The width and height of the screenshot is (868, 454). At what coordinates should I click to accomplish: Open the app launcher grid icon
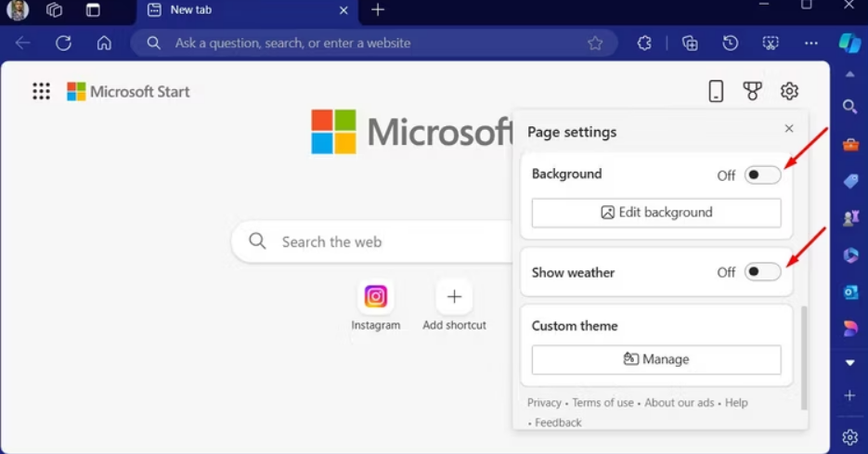[41, 91]
